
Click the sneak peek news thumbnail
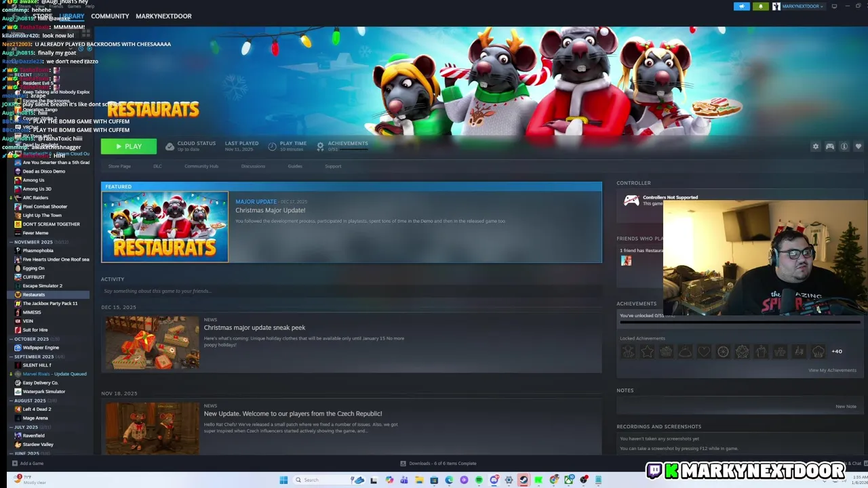(152, 343)
